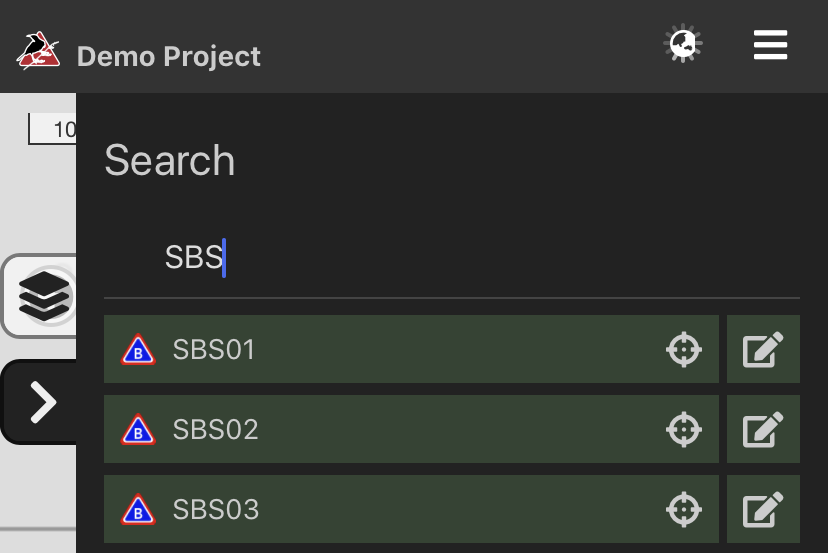This screenshot has width=828, height=553.
Task: Edit feature SBS01 with the pencil icon
Action: [763, 349]
